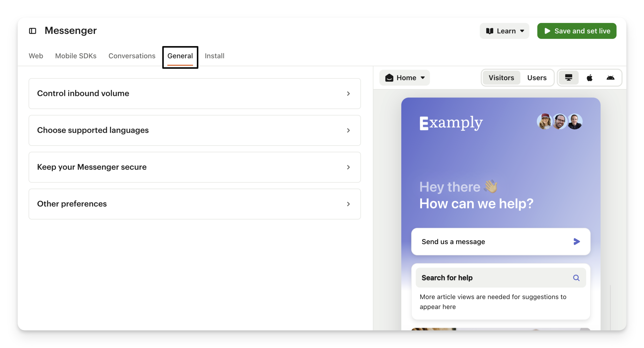Image resolution: width=644 pixels, height=348 pixels.
Task: Click the team avatars in Messenger preview
Action: [560, 122]
